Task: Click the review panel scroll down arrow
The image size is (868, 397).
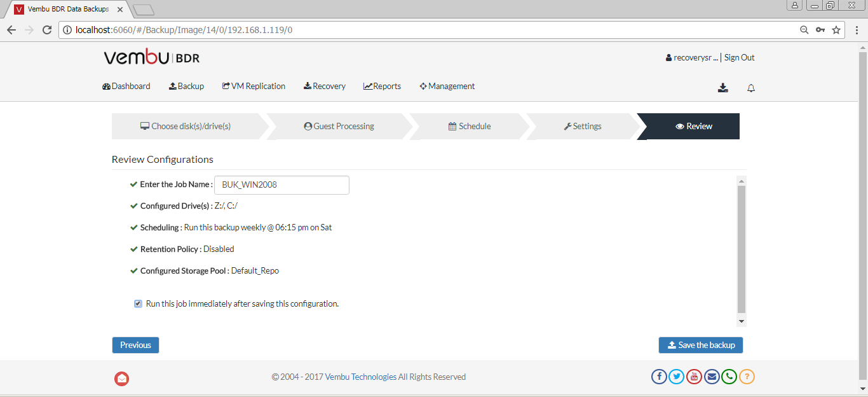Action: pos(742,321)
